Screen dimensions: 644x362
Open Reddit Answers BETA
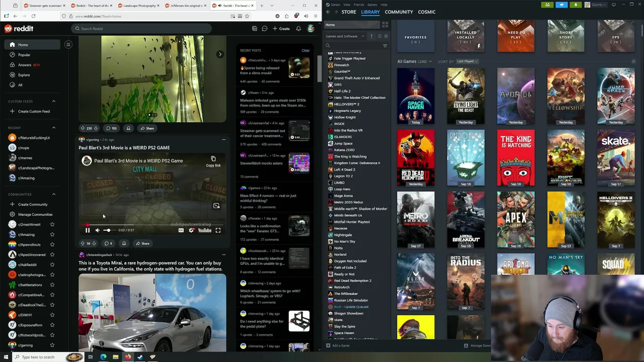point(32,65)
